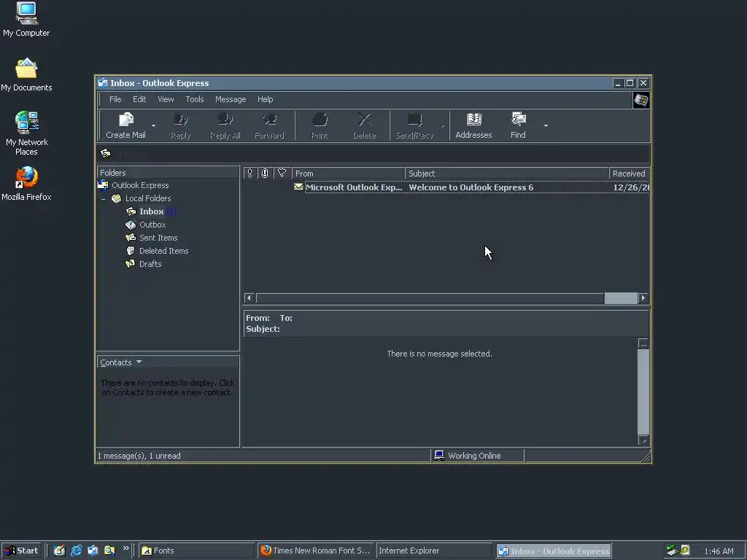Select the Outbox folder
The width and height of the screenshot is (747, 560).
(x=152, y=225)
